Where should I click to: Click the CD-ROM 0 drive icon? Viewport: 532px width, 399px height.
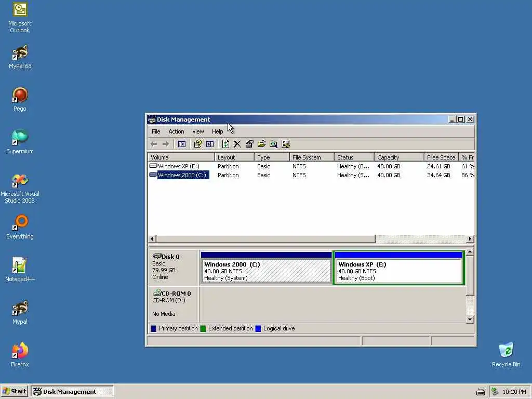click(x=157, y=292)
